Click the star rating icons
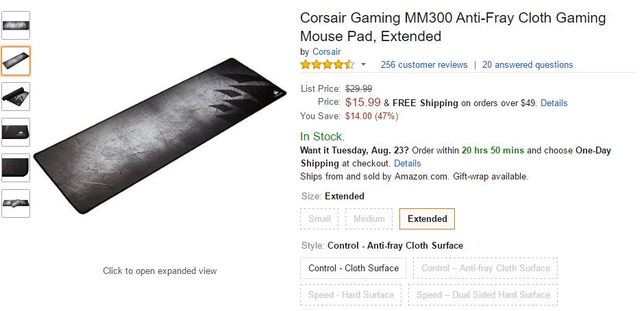The width and height of the screenshot is (644, 311). pyautogui.click(x=327, y=65)
